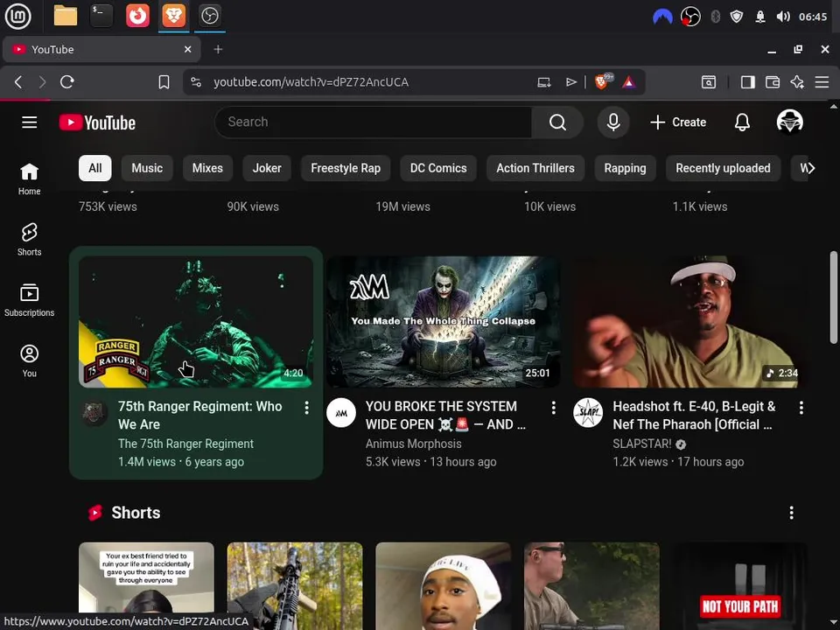Close the YouTube tab
Image resolution: width=840 pixels, height=630 pixels.
pyautogui.click(x=187, y=49)
